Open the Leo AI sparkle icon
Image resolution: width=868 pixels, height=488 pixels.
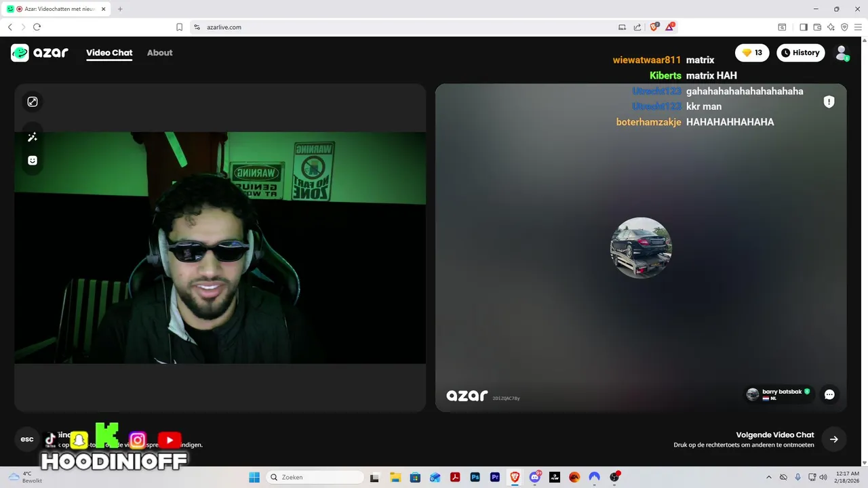coord(831,27)
